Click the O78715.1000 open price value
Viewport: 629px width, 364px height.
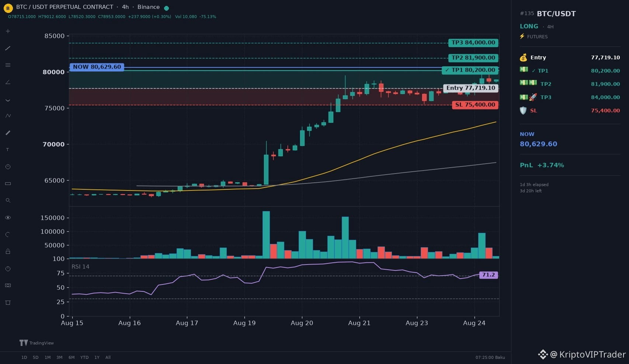[22, 17]
